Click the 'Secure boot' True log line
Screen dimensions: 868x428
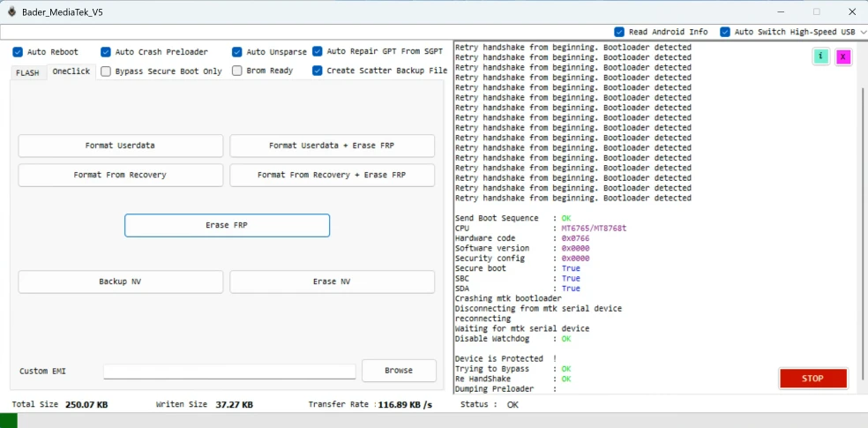(517, 268)
